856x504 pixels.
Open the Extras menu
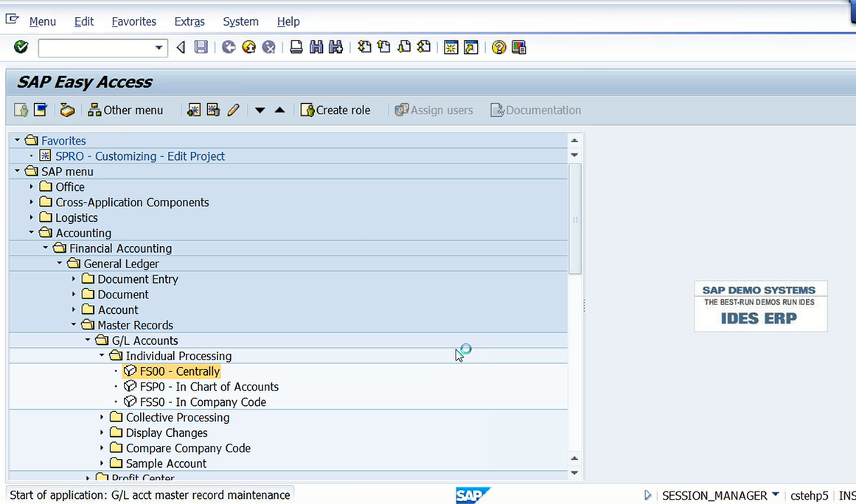click(189, 21)
